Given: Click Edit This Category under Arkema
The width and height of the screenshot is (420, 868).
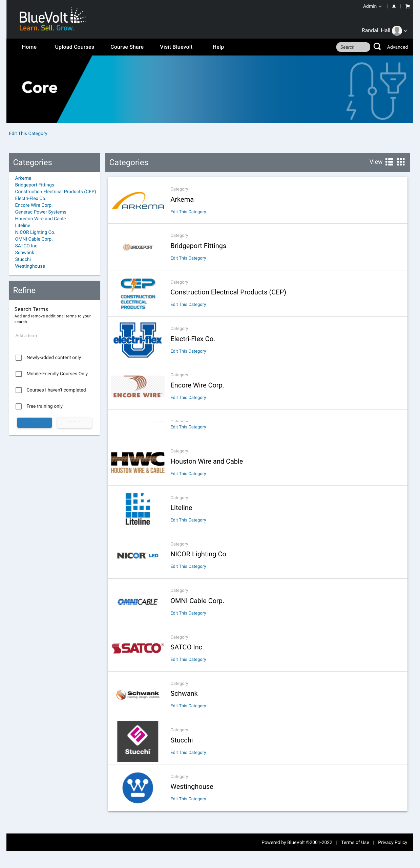Looking at the screenshot, I should click(188, 212).
